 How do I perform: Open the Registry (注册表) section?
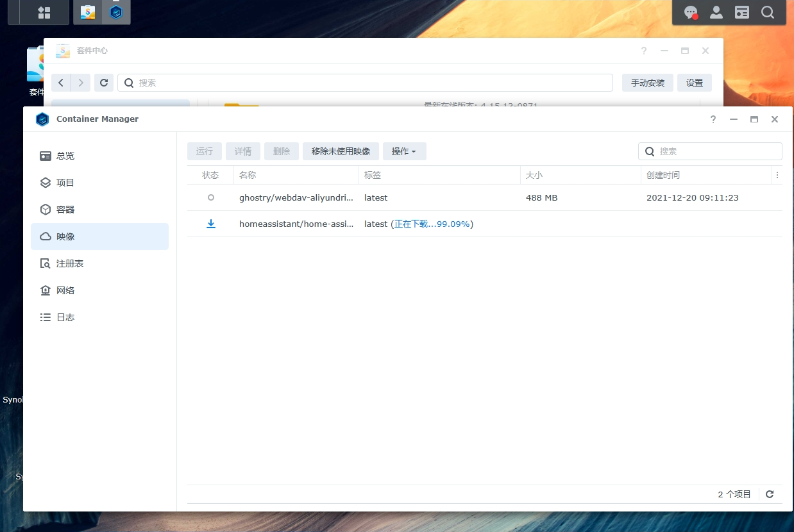[99, 263]
